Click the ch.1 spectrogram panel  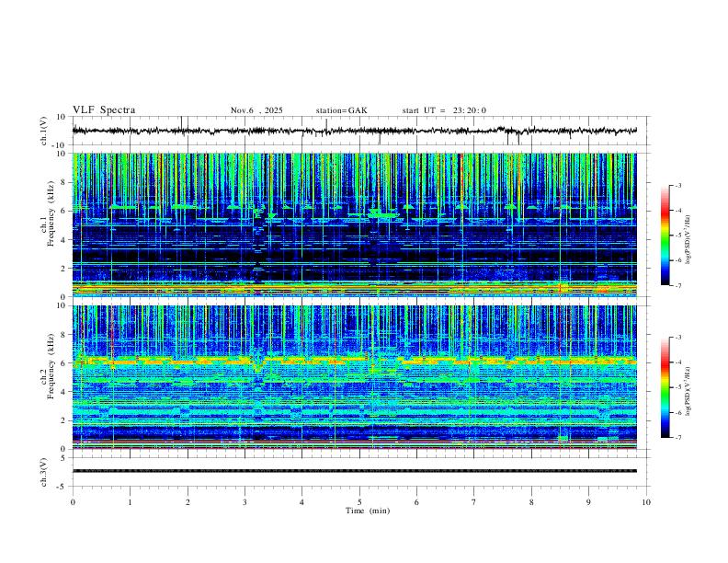tap(354, 224)
